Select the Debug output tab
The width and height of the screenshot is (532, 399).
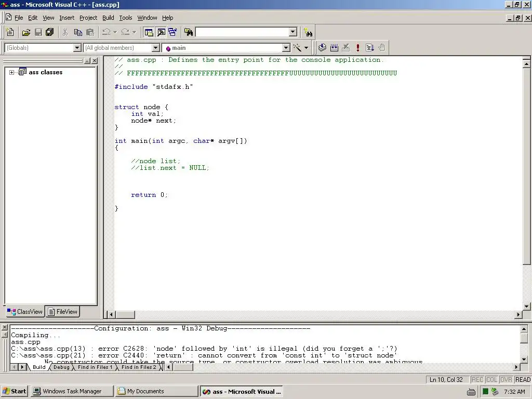[61, 367]
